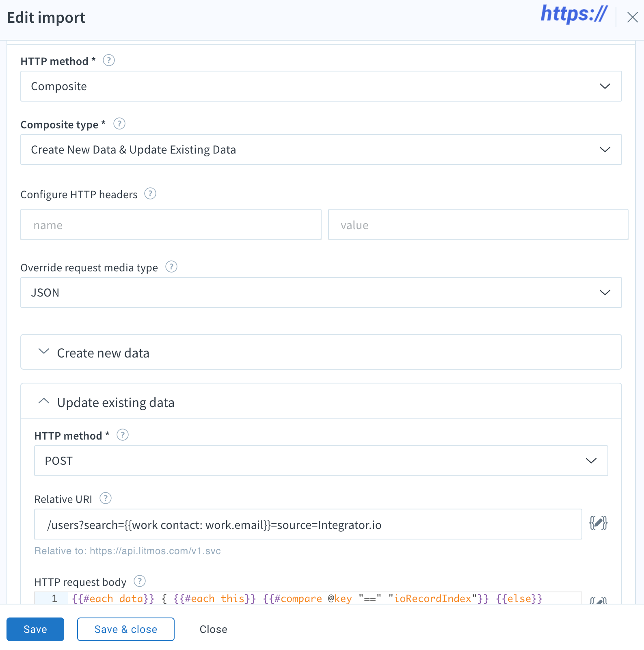Focus the HTTP header name field
The width and height of the screenshot is (644, 650).
click(x=171, y=225)
